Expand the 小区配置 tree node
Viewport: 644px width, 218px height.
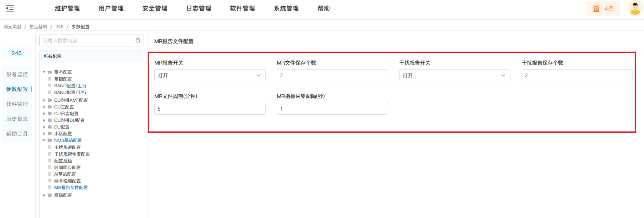click(x=44, y=134)
